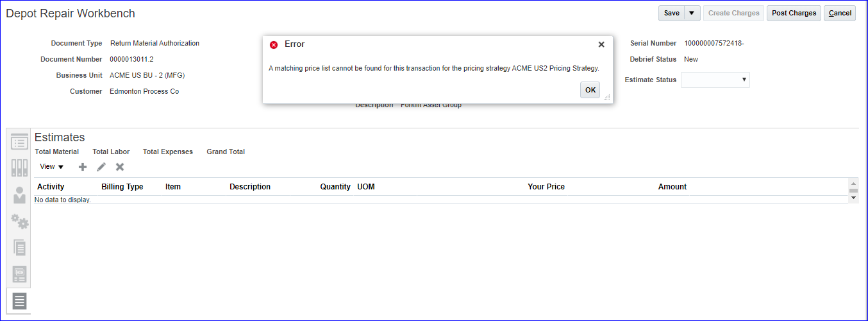Open the billing form sidebar tab icon
868x321 pixels.
tap(19, 274)
